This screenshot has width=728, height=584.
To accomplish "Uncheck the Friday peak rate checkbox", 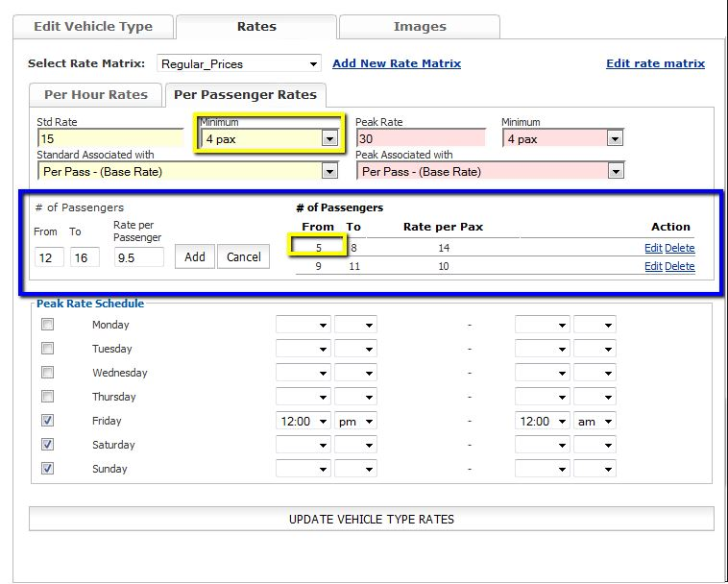I will coord(47,421).
